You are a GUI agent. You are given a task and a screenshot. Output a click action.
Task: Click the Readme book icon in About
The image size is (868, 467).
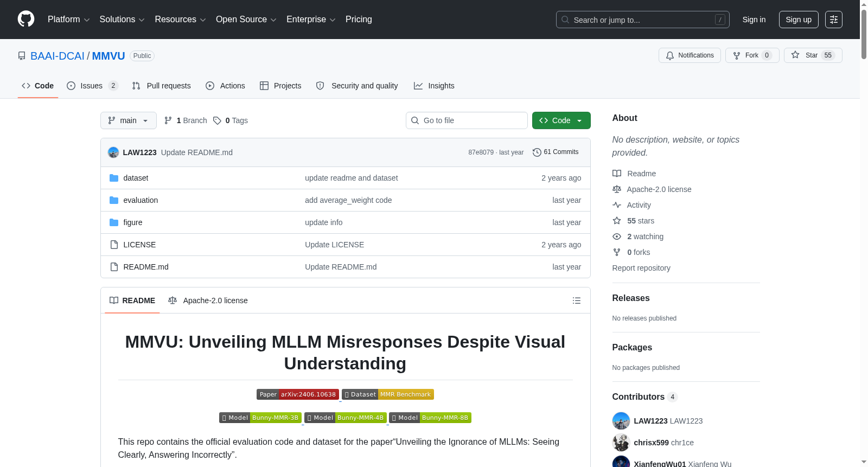pos(617,174)
